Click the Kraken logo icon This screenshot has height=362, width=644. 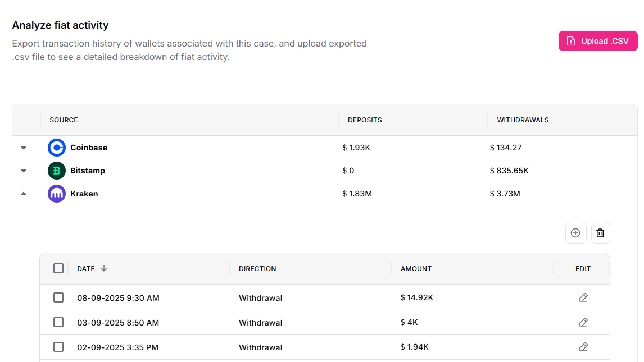coord(57,194)
